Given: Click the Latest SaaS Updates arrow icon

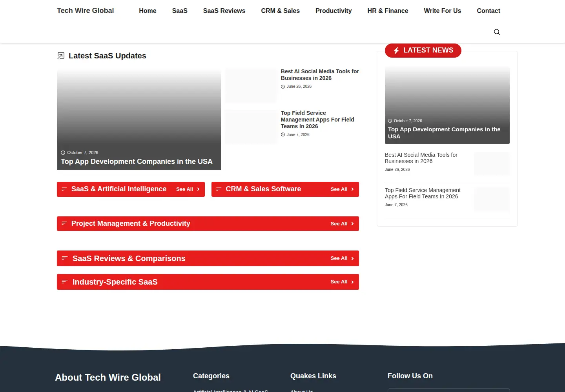Looking at the screenshot, I should tap(61, 56).
